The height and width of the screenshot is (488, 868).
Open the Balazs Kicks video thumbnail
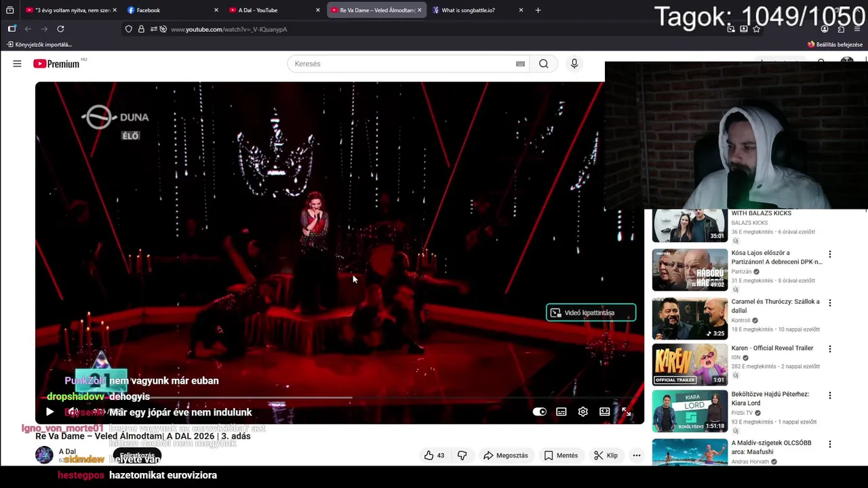pos(690,225)
